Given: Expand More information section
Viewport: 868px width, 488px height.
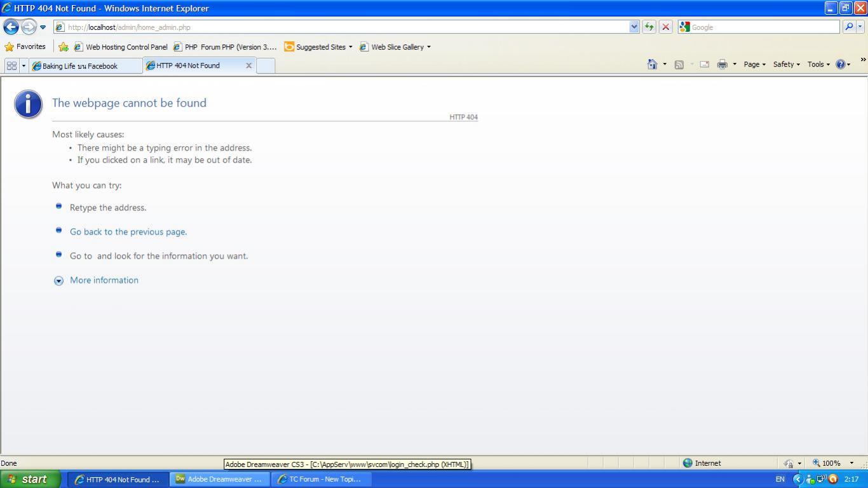Looking at the screenshot, I should pyautogui.click(x=58, y=281).
